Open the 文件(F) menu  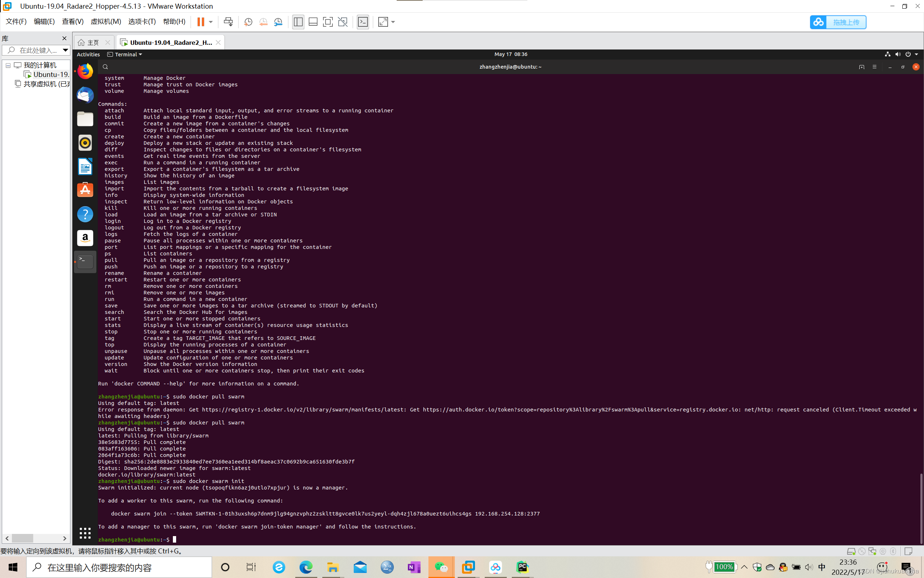(16, 21)
